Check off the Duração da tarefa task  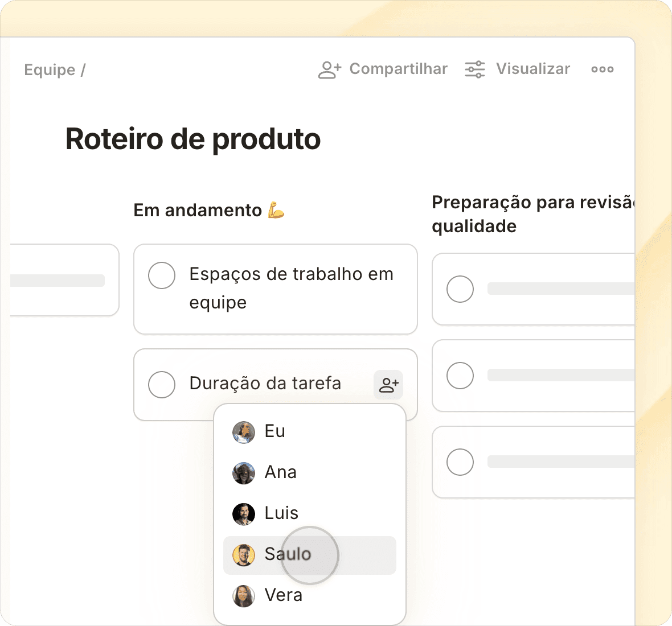(x=162, y=385)
